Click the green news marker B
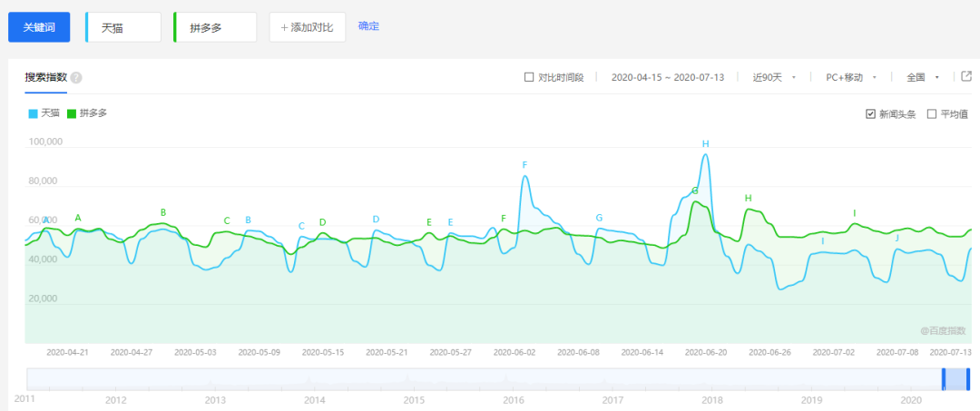980x411 pixels. click(x=163, y=212)
